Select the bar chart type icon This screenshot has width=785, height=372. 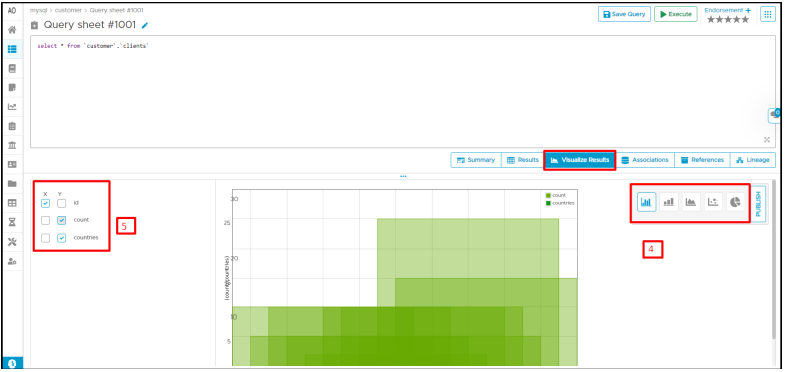pos(646,202)
